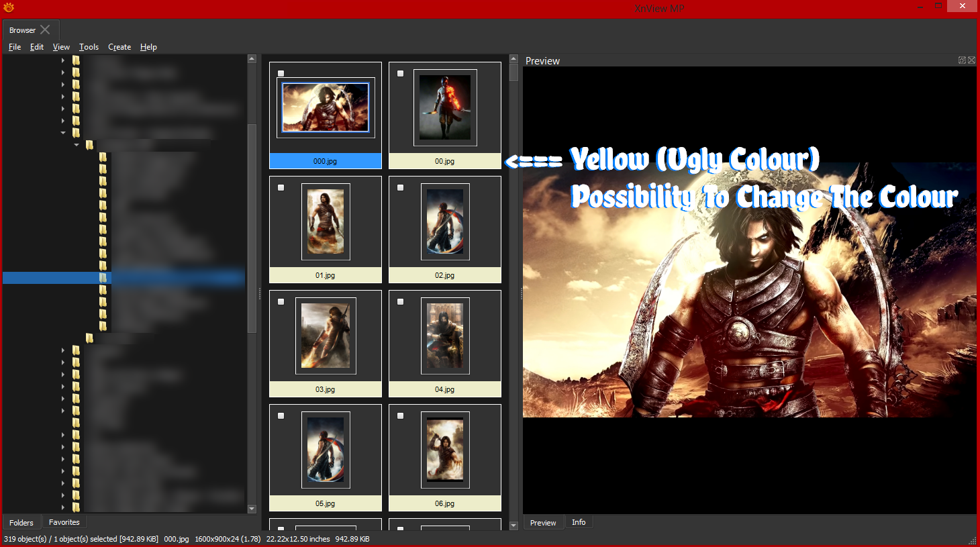Viewport: 980px width, 547px height.
Task: Open the Edit menu
Action: tap(37, 47)
